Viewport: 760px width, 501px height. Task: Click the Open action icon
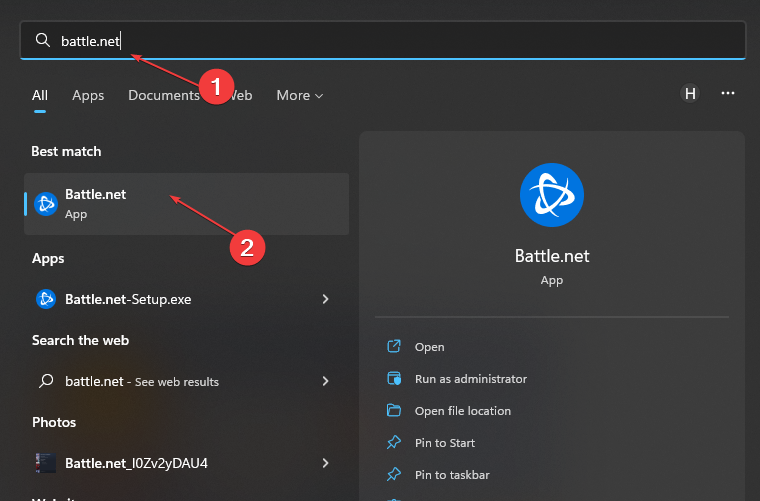(x=394, y=346)
